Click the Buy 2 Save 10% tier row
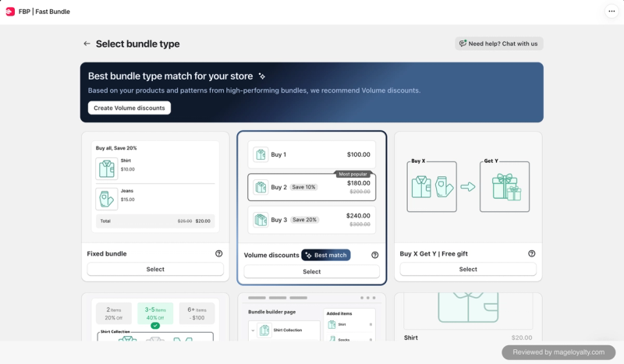This screenshot has height=364, width=624. click(x=311, y=187)
